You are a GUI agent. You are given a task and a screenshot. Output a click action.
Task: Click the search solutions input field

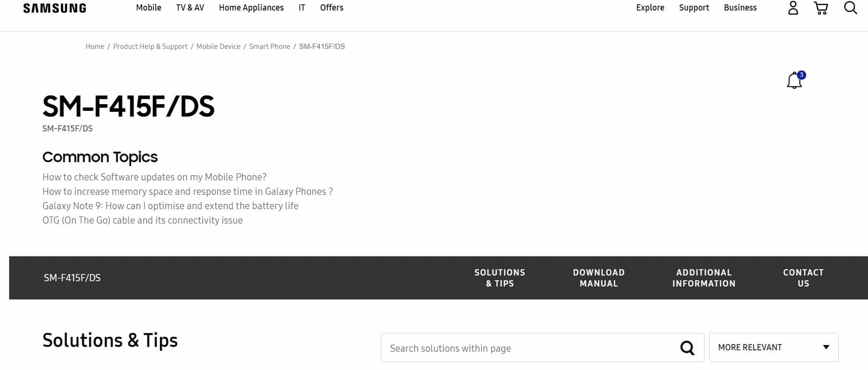point(528,347)
